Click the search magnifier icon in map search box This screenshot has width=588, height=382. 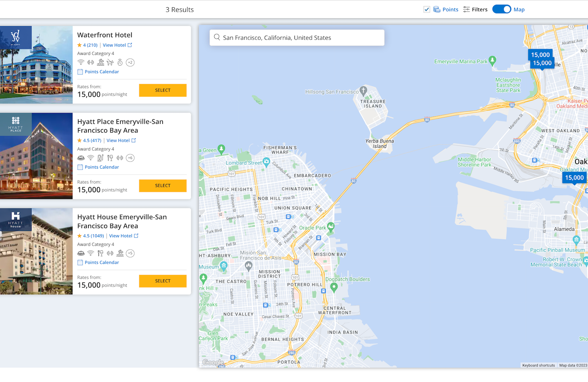217,37
